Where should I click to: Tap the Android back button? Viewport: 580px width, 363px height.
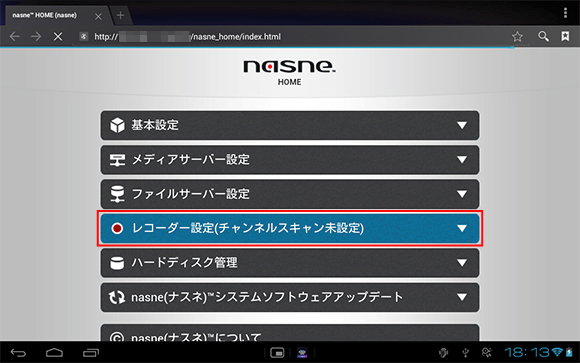[18, 353]
